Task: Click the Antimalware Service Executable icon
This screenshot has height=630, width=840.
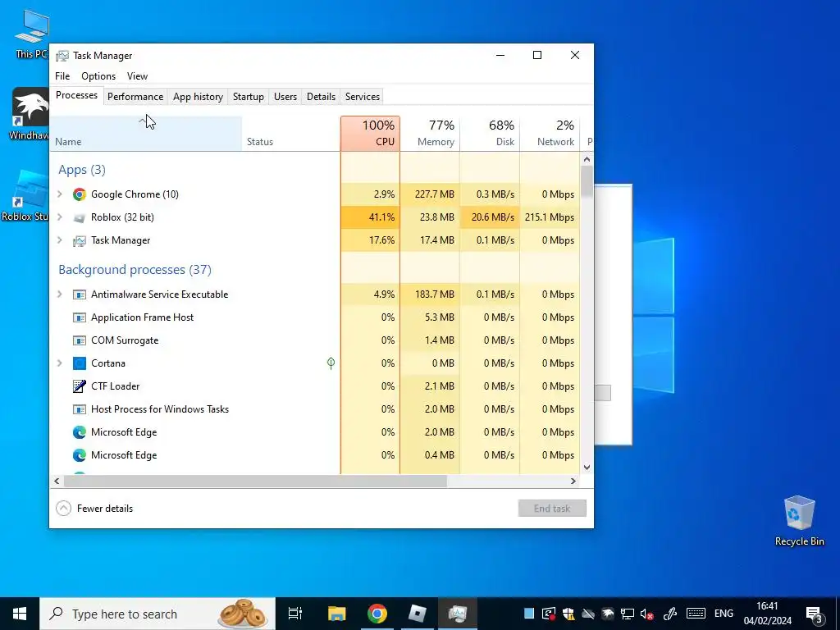Action: click(80, 294)
